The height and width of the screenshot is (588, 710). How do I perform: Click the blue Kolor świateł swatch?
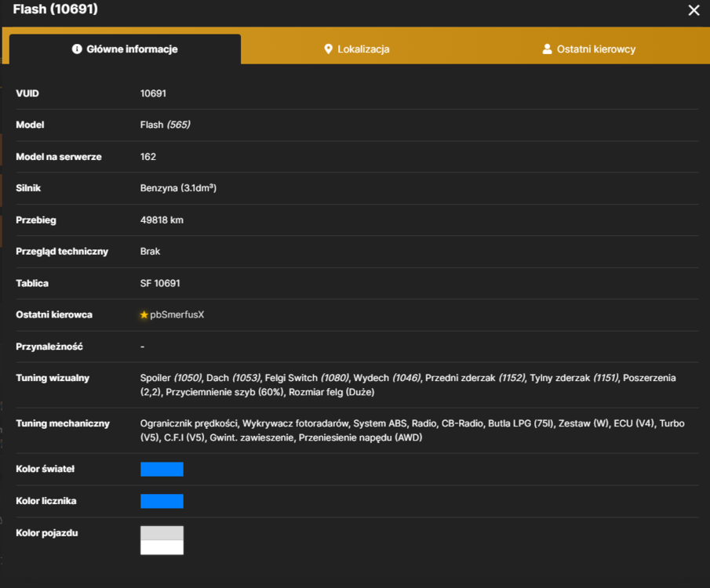point(162,469)
